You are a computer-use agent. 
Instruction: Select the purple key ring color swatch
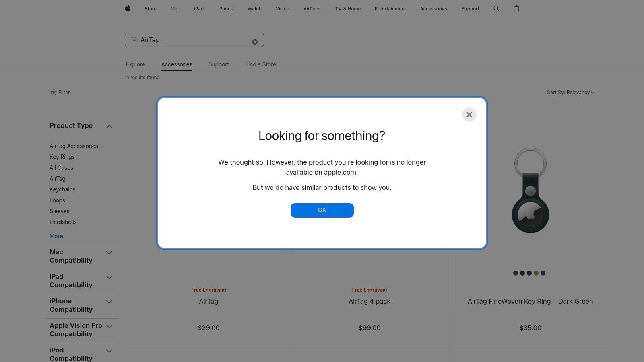(543, 273)
